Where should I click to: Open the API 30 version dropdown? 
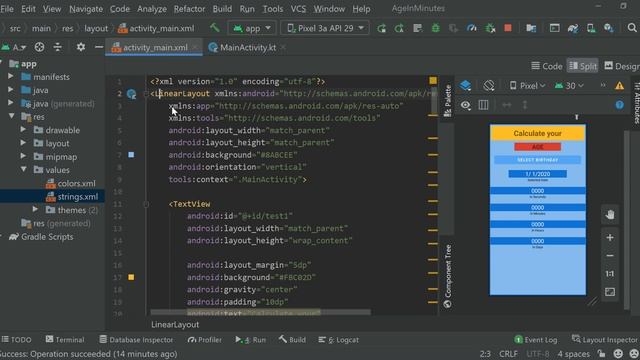pos(569,86)
